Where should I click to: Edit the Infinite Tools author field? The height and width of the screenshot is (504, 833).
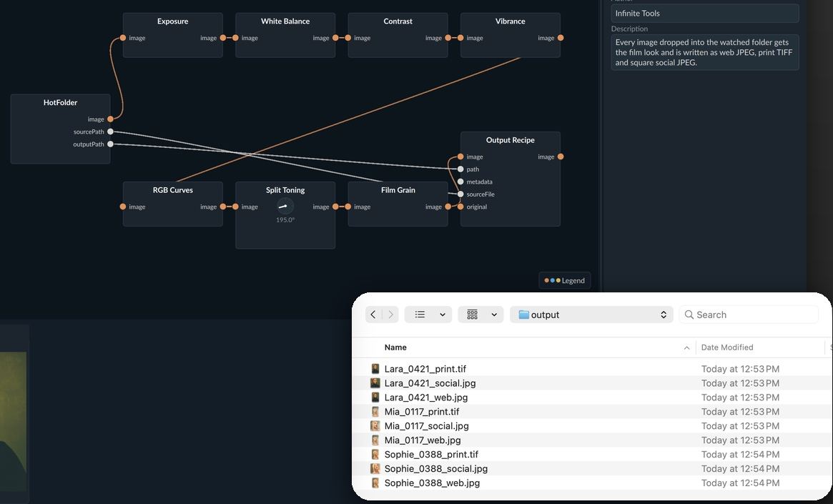point(705,14)
